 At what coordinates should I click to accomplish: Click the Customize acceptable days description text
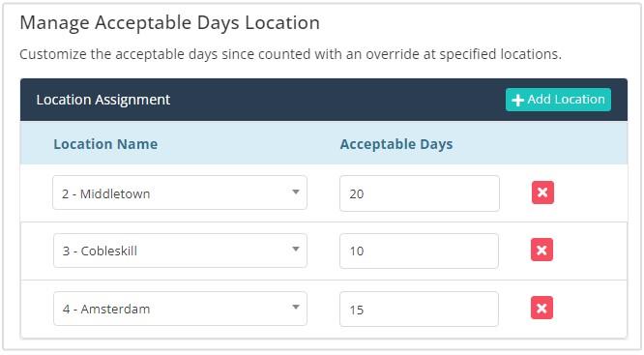pos(290,54)
